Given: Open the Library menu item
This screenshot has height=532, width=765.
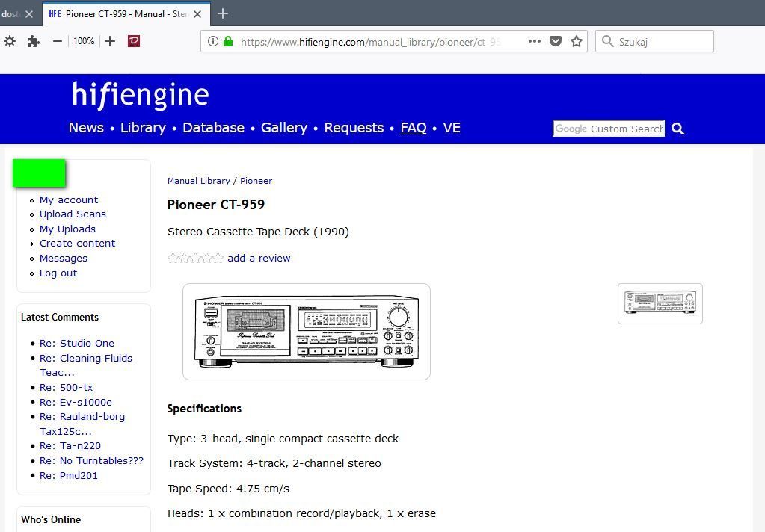Looking at the screenshot, I should [143, 128].
